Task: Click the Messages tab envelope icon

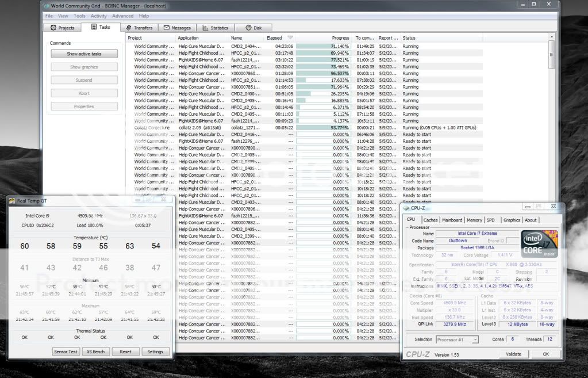Action: pyautogui.click(x=166, y=28)
